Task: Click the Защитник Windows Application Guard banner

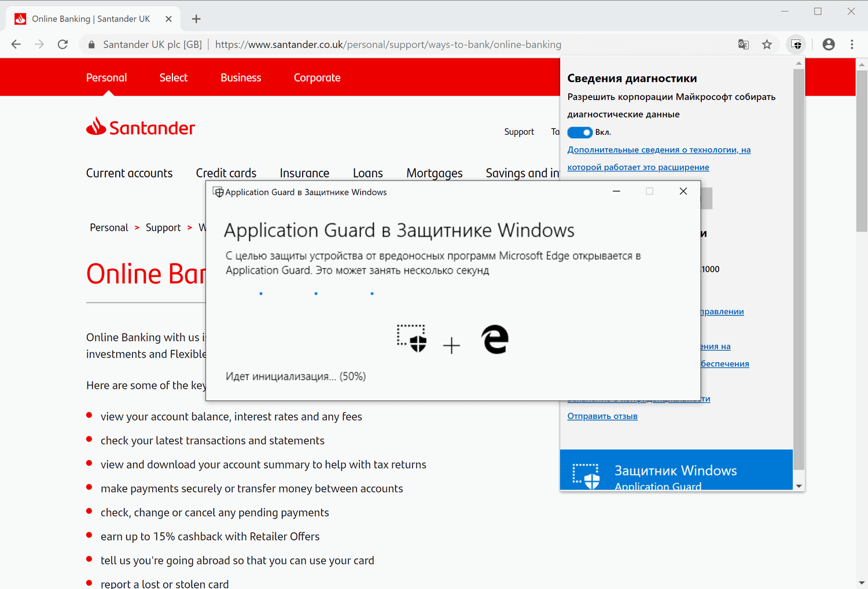Action: pos(676,470)
